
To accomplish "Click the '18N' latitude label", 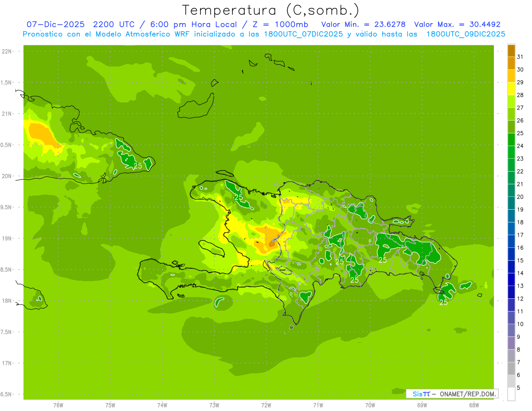I will pyautogui.click(x=8, y=301).
